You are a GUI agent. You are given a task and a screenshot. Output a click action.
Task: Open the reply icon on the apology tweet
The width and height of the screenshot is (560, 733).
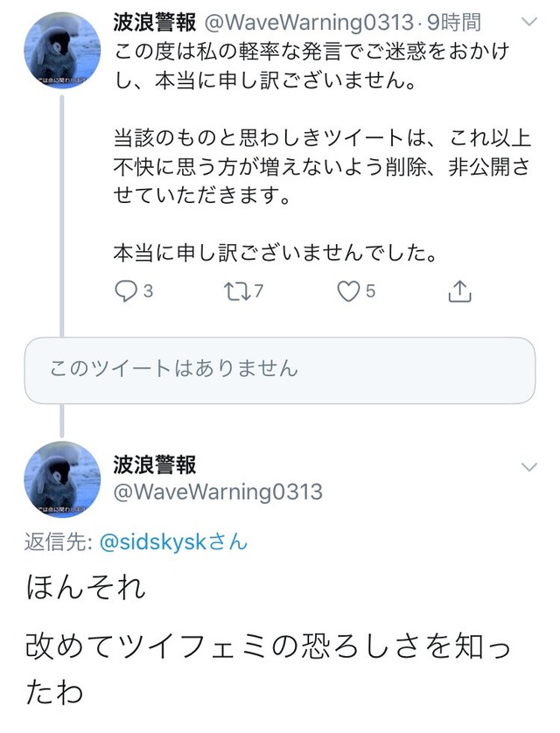pyautogui.click(x=127, y=290)
